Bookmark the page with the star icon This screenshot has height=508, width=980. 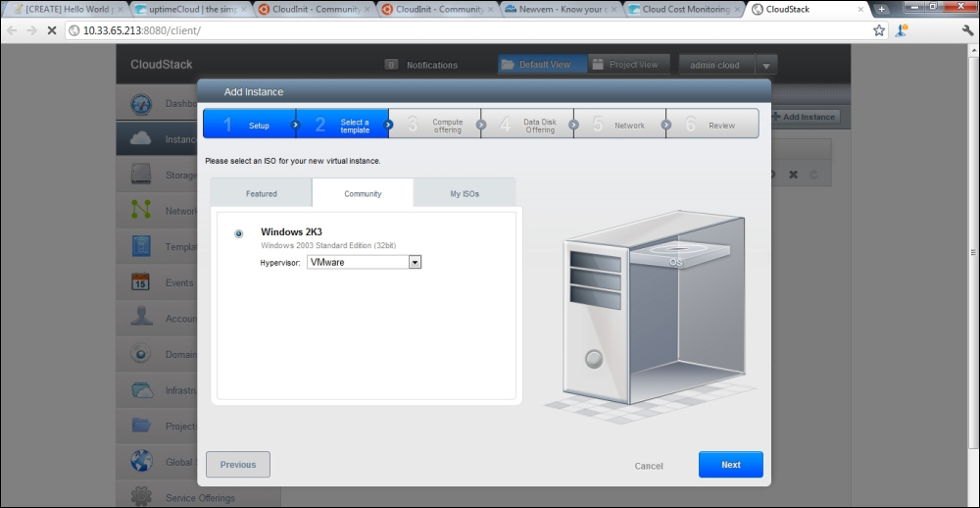pos(879,30)
